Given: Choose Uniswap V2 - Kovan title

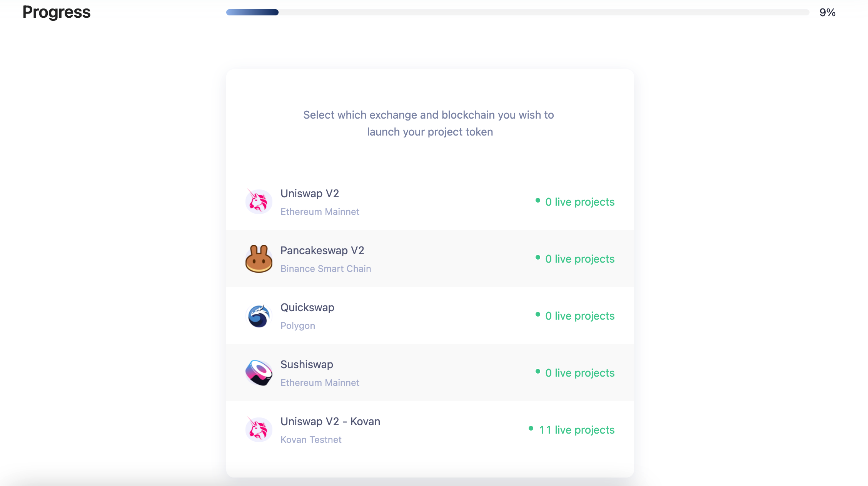Looking at the screenshot, I should coord(330,421).
